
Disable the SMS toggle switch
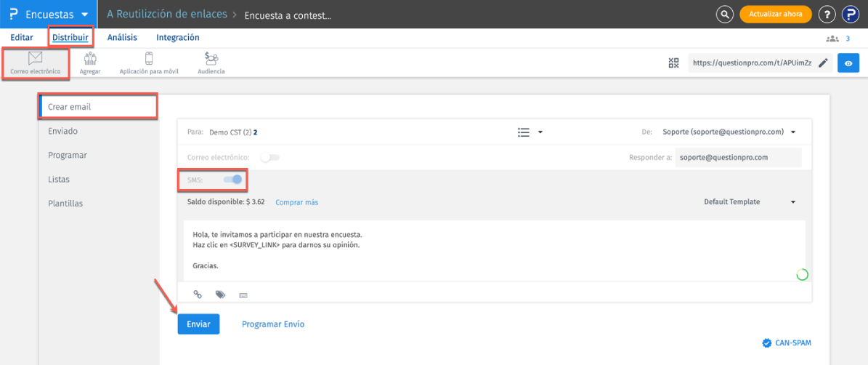[232, 180]
